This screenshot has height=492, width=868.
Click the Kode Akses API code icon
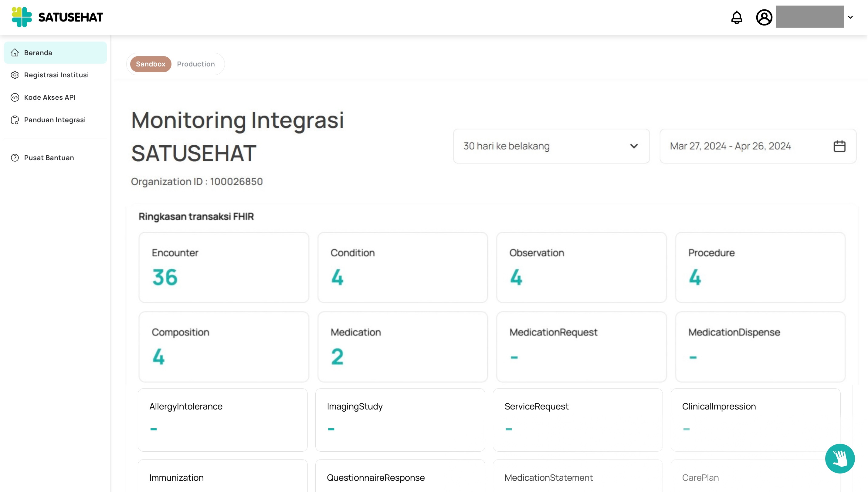pos(15,97)
